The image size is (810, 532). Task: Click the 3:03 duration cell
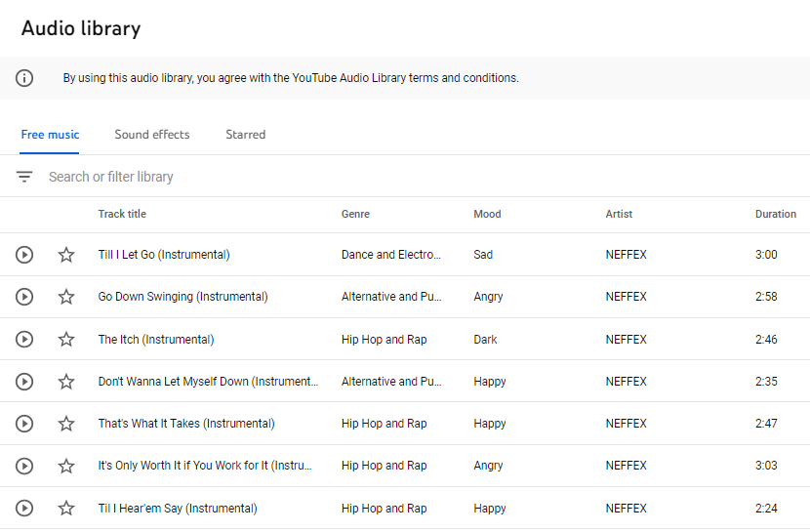pyautogui.click(x=766, y=466)
